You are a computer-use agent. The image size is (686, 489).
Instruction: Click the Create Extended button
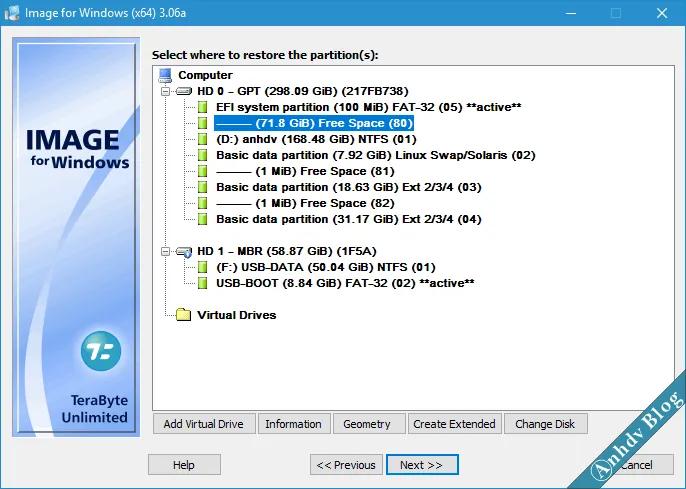click(x=454, y=424)
